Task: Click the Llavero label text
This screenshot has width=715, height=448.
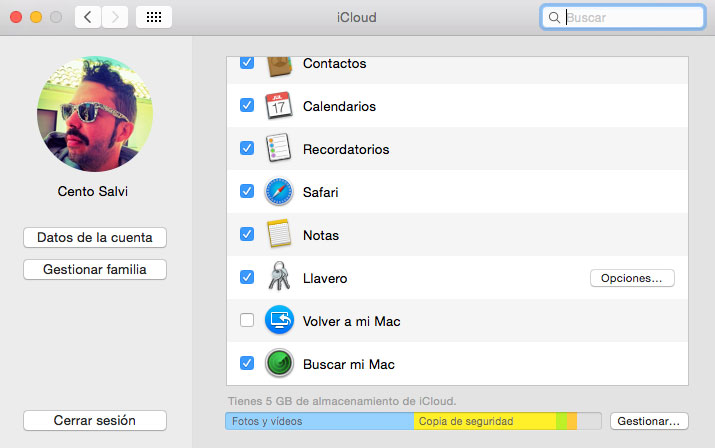Action: [325, 278]
